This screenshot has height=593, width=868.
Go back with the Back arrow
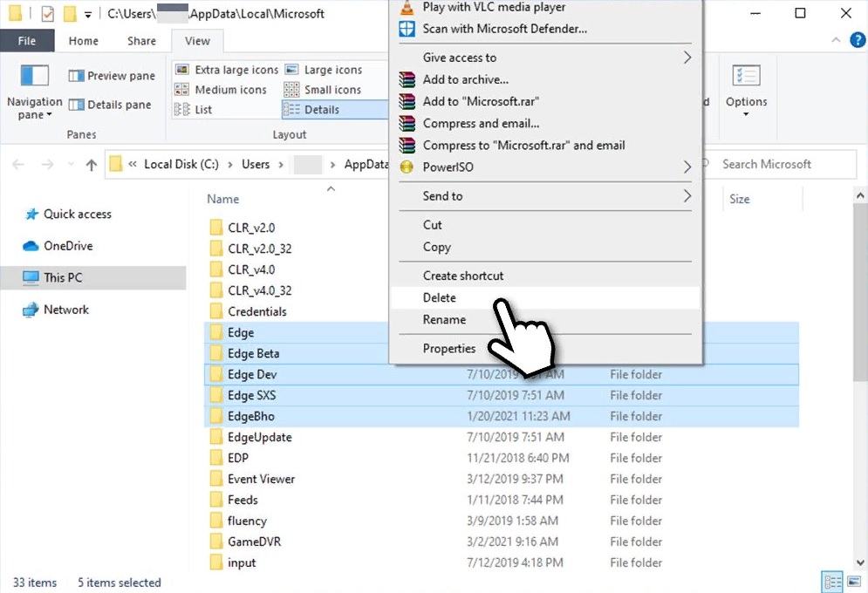18,164
